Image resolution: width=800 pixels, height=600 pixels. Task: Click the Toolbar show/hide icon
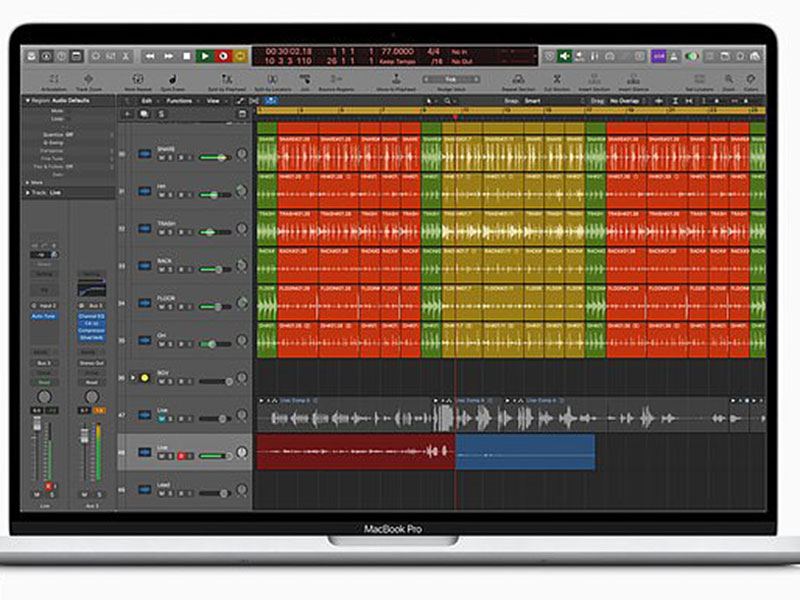tap(77, 56)
